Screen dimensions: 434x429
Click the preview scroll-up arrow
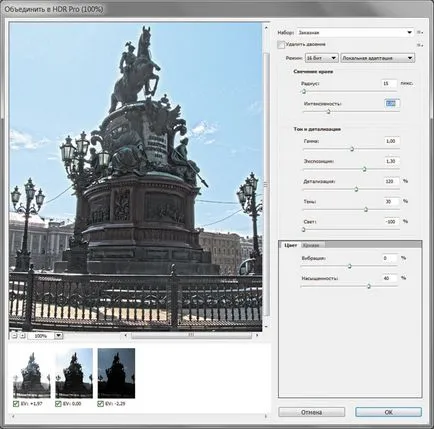[266, 28]
